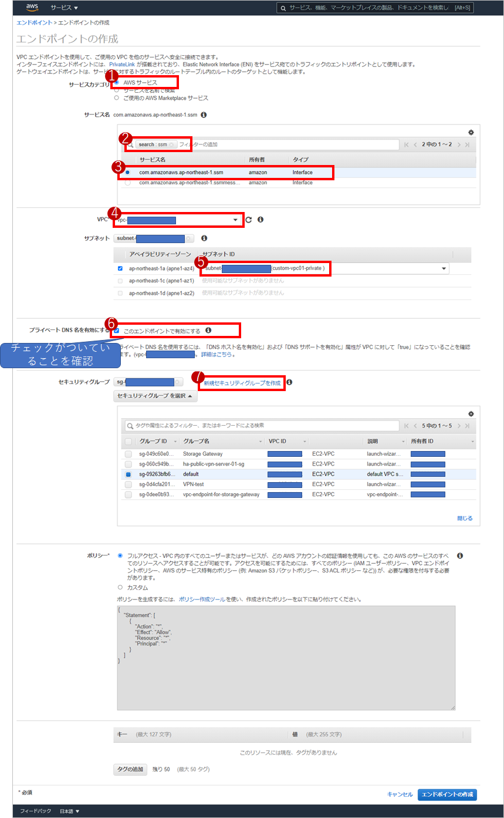Open フィードバック in the footer
Screen dimensions: 504x818
(35, 811)
